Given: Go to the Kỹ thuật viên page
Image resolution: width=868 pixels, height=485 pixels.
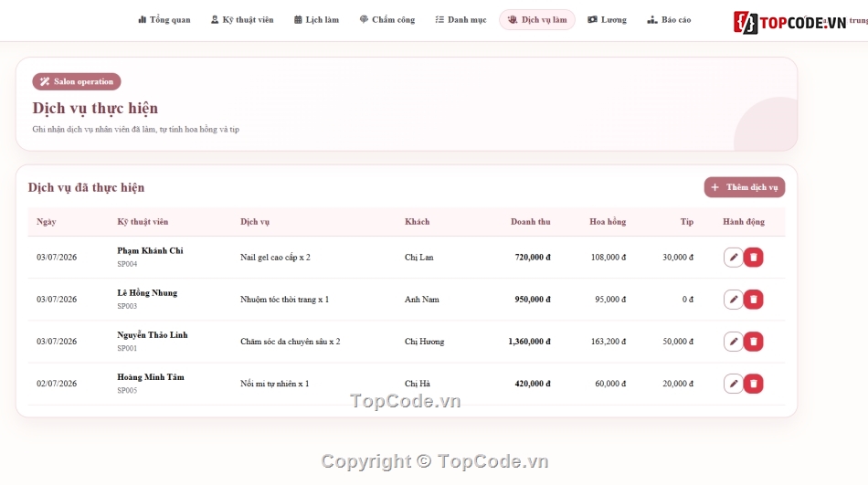Looking at the screenshot, I should (242, 20).
